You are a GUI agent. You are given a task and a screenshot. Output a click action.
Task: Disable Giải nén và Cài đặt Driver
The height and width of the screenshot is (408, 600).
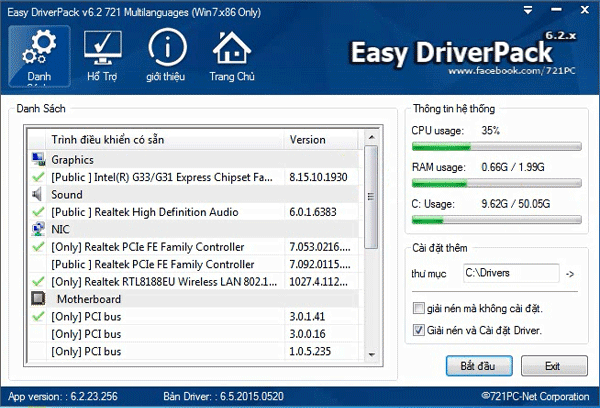pos(419,330)
